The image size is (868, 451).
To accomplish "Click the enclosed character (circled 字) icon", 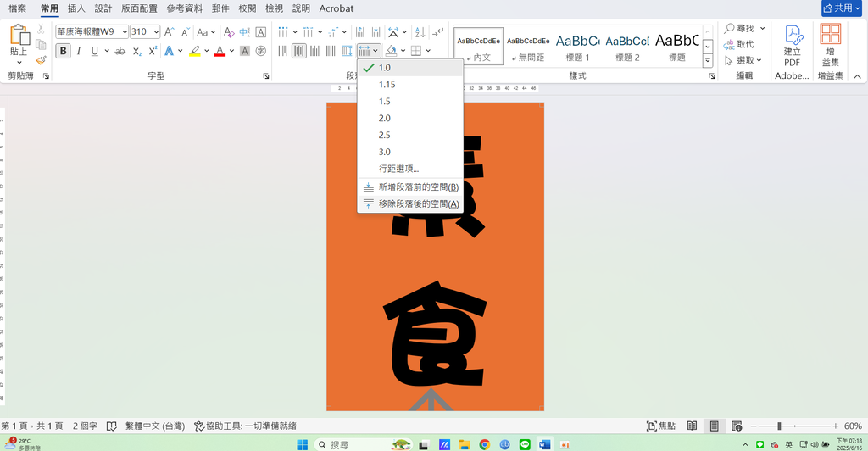I will point(261,51).
